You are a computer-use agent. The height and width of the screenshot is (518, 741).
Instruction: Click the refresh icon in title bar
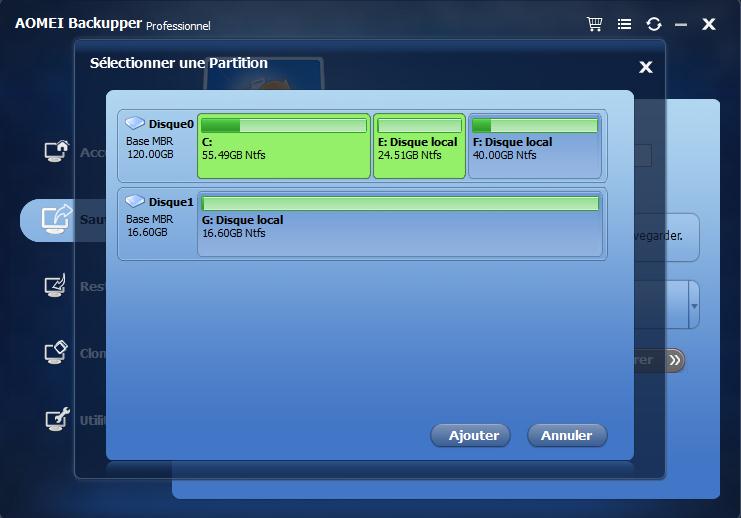(x=654, y=24)
